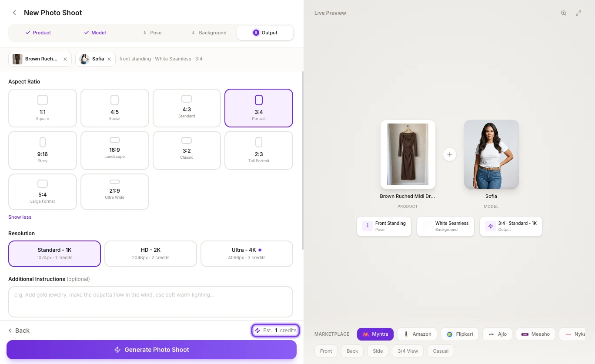
Task: Click the Back button at bottom left
Action: (x=19, y=331)
